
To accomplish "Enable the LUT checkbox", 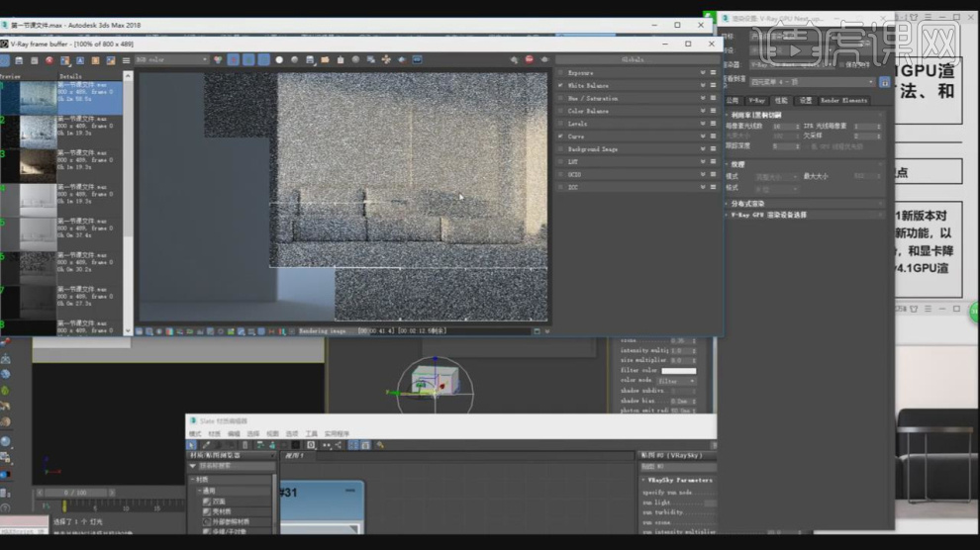I will point(560,161).
